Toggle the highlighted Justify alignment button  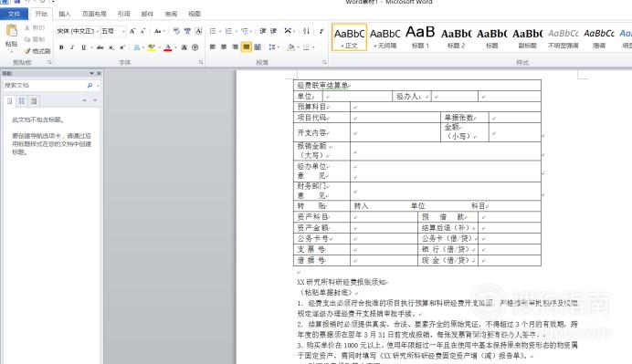246,47
